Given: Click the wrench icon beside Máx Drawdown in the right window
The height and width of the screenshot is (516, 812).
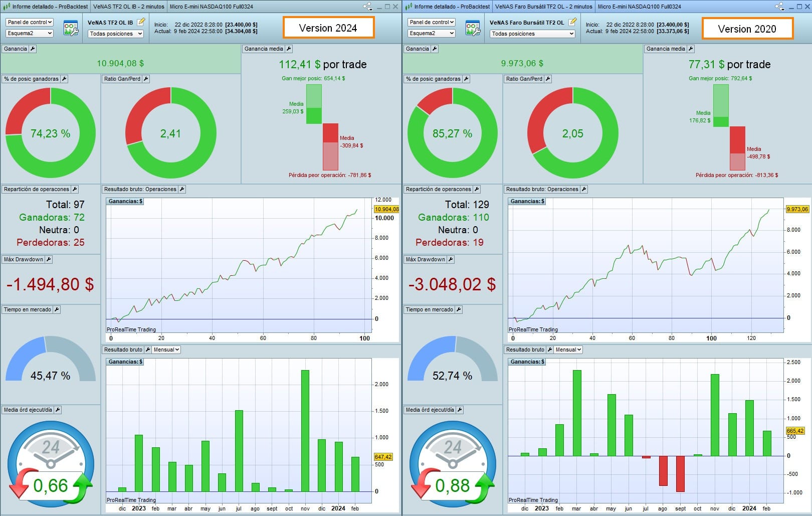Looking at the screenshot, I should tap(451, 259).
